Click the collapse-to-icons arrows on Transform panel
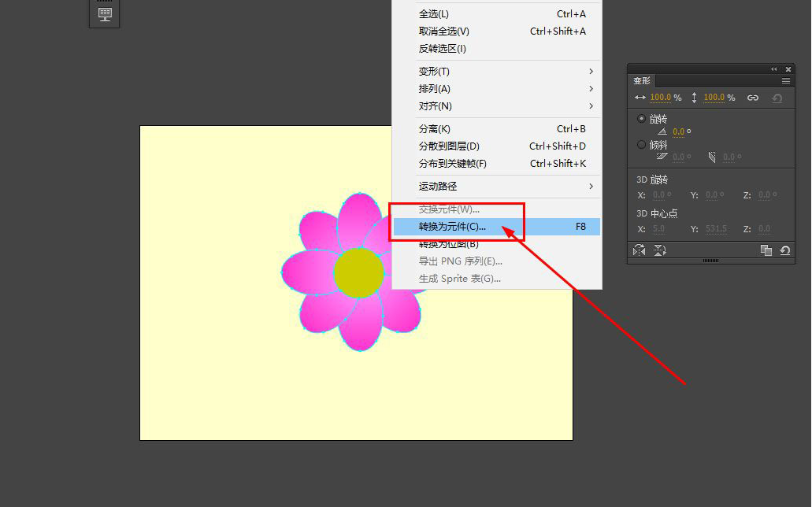Image resolution: width=812 pixels, height=507 pixels. point(773,68)
